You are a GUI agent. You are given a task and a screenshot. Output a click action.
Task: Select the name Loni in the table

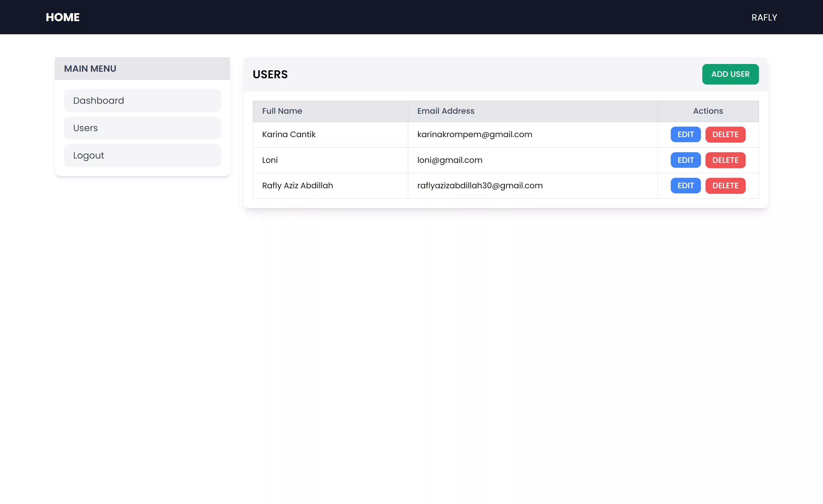(270, 160)
